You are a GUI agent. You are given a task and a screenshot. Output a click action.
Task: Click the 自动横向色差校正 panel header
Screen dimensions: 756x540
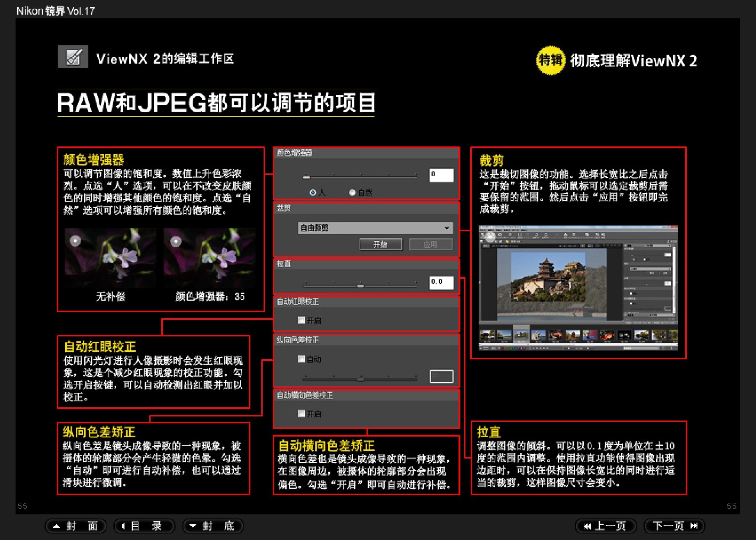(x=366, y=395)
